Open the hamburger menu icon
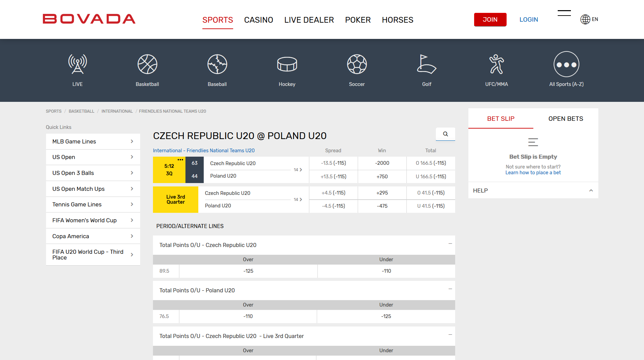The height and width of the screenshot is (360, 644). click(564, 13)
